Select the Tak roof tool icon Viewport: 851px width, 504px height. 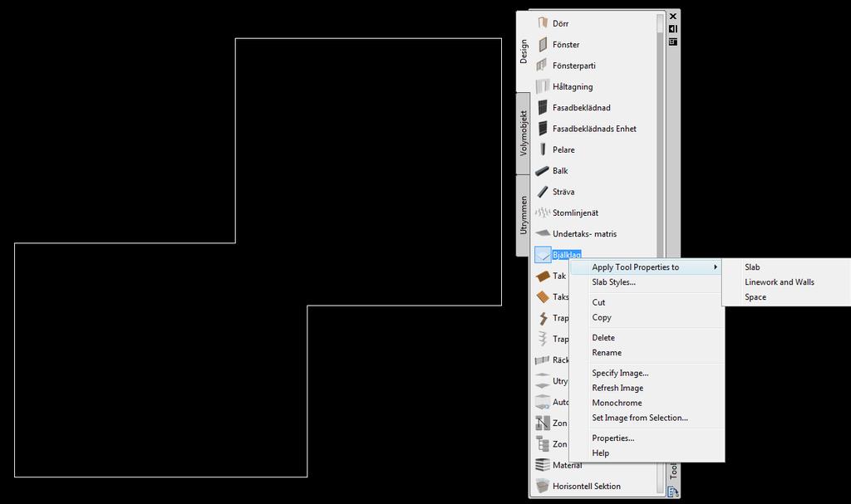(x=542, y=276)
